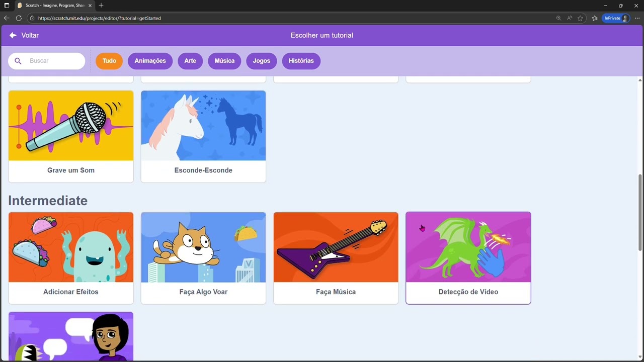The height and width of the screenshot is (362, 644).
Task: Open the speech bubble character tutorial thumbnail
Action: 71,336
